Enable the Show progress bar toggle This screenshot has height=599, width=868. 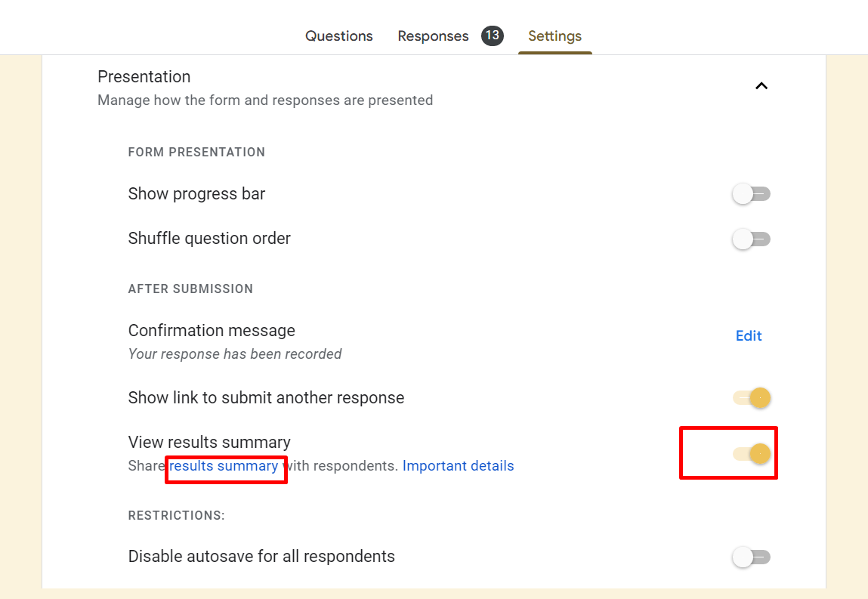pyautogui.click(x=751, y=193)
